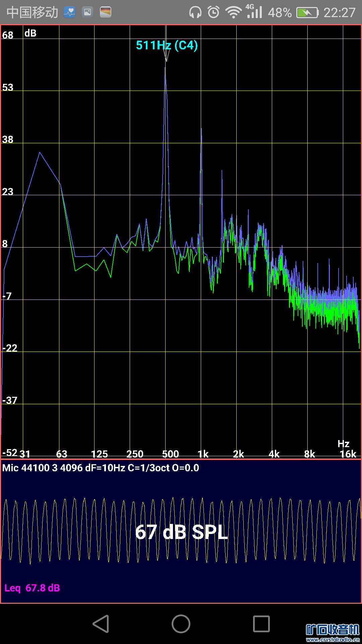Tap the 16k frequency axis label
Screen dimensions: 362x644
pos(348,454)
